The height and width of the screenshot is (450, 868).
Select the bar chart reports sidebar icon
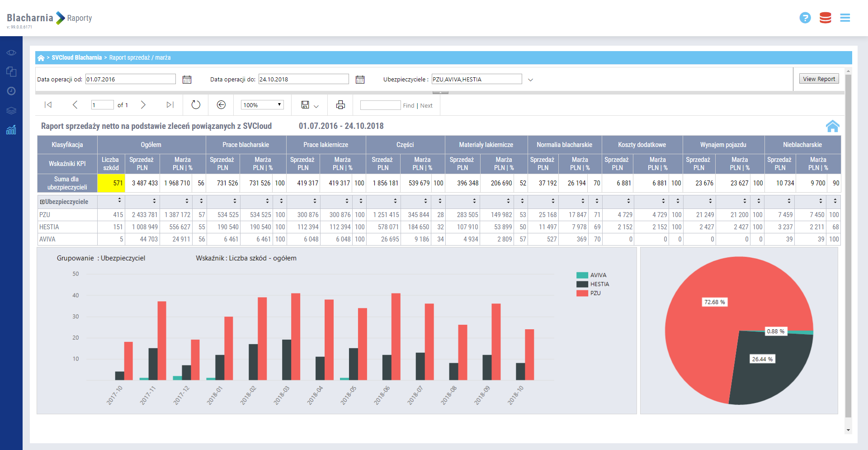pos(11,130)
